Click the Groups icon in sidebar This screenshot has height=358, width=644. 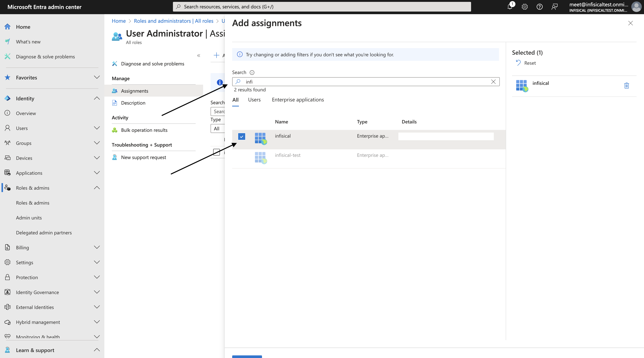pos(7,143)
